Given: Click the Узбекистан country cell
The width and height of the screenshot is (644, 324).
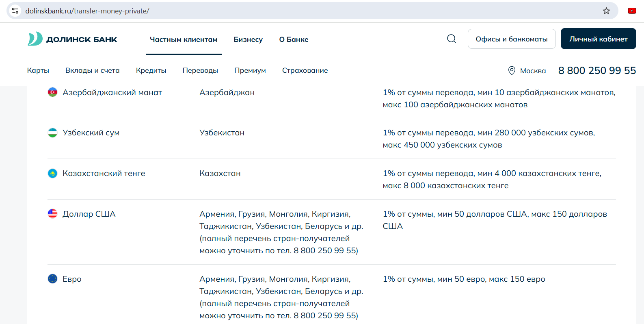Looking at the screenshot, I should click(222, 133).
